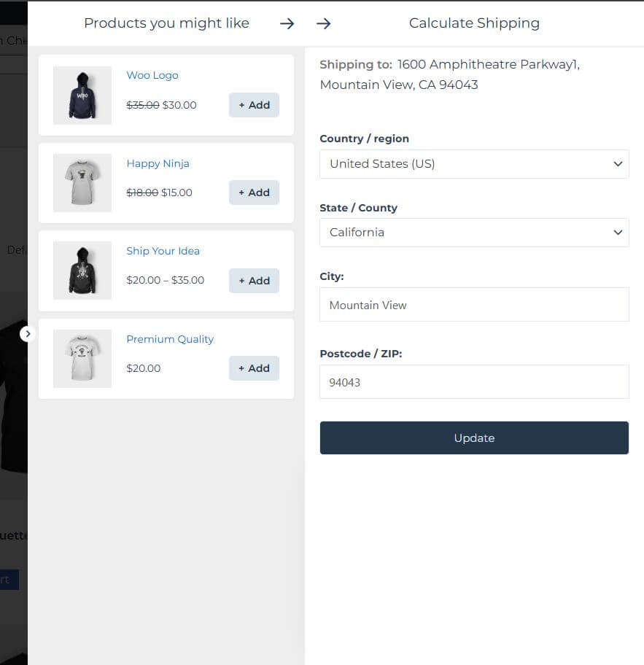Open the Woo Logo hoodie thumbnail
Image resolution: width=644 pixels, height=665 pixels.
click(x=82, y=95)
